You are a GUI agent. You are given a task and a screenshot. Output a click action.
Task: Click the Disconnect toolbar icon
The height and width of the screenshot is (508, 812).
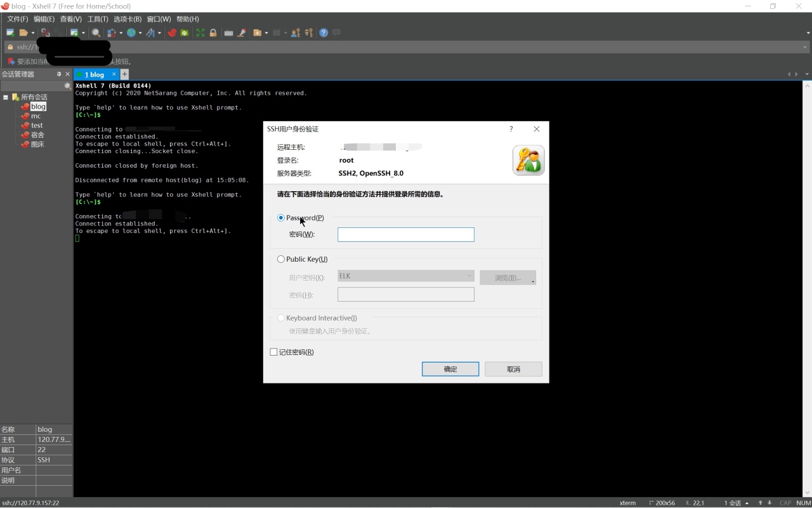coord(45,32)
